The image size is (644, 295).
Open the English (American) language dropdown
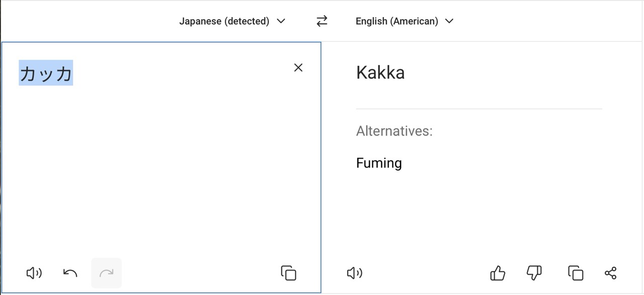coord(396,21)
